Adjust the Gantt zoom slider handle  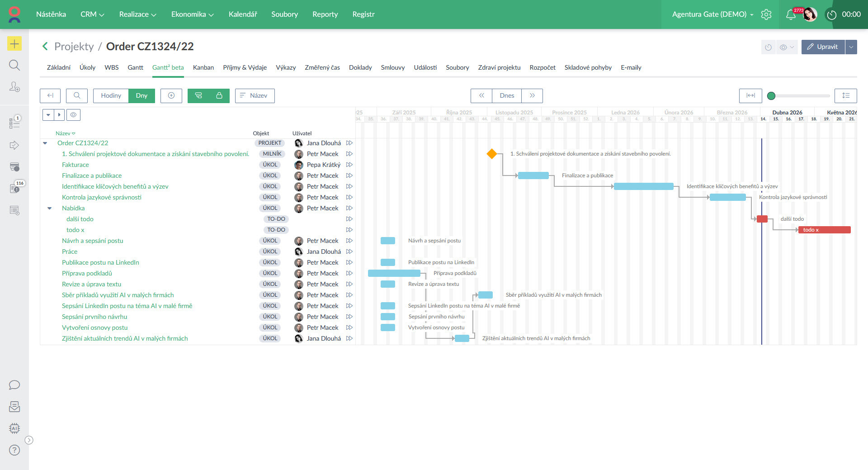[x=771, y=95]
